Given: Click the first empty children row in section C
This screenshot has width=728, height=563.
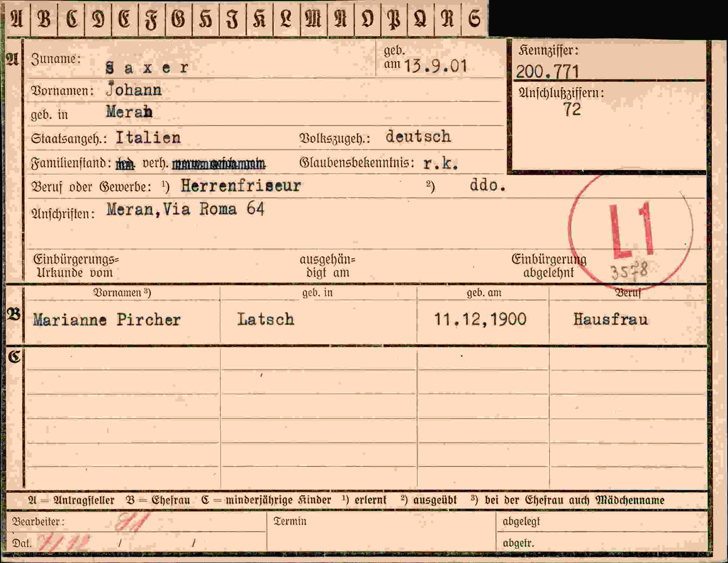Looking at the screenshot, I should pyautogui.click(x=365, y=359).
